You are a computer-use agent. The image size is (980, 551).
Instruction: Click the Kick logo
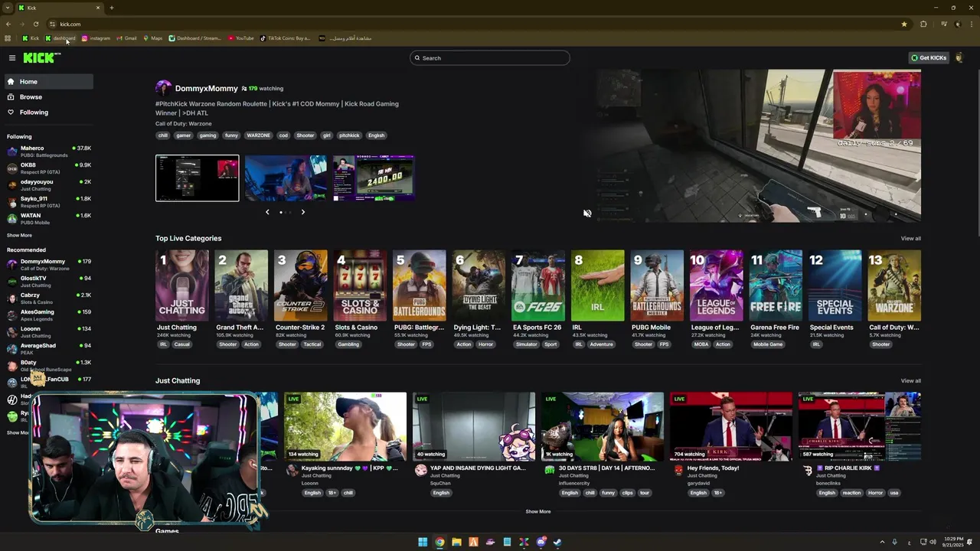(41, 58)
